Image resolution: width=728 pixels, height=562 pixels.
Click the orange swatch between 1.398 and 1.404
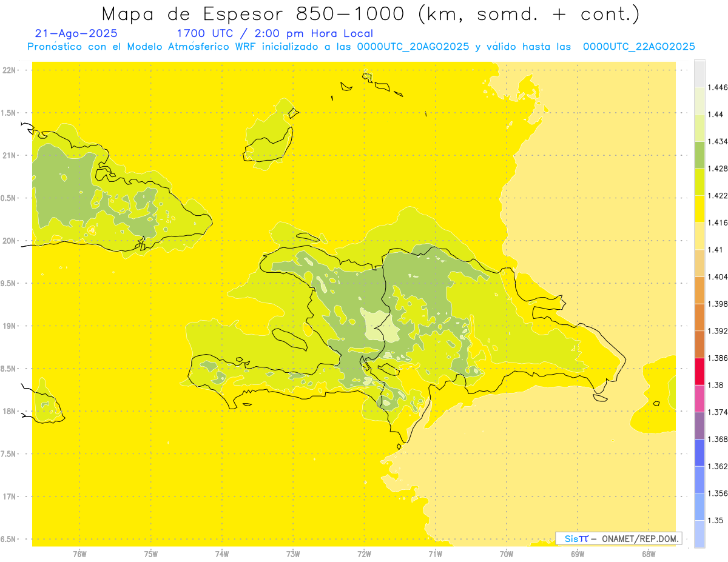click(699, 290)
